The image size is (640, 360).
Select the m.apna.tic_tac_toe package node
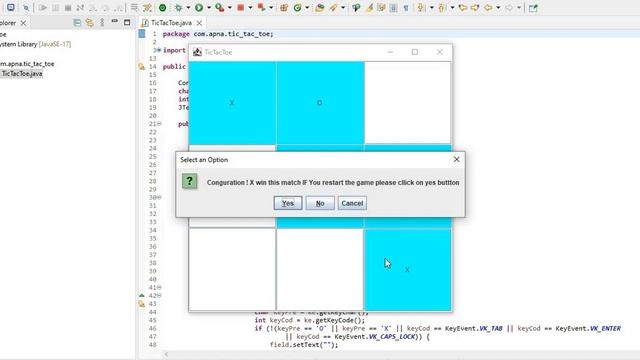[x=27, y=64]
